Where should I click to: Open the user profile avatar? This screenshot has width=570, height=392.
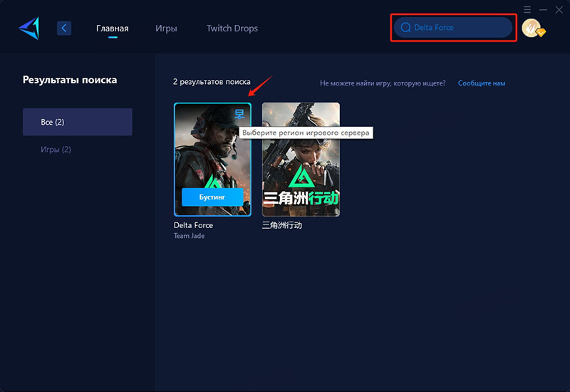[532, 28]
